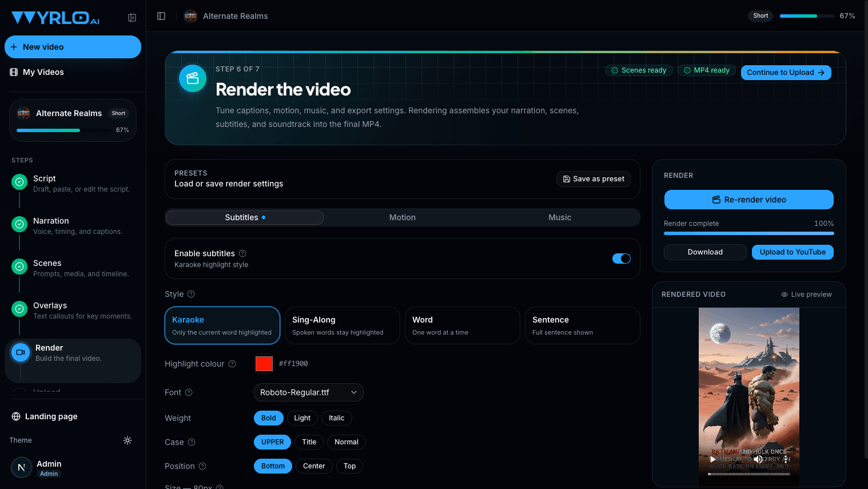Click the MP4 ready status badge
The image size is (868, 489).
coord(706,70)
